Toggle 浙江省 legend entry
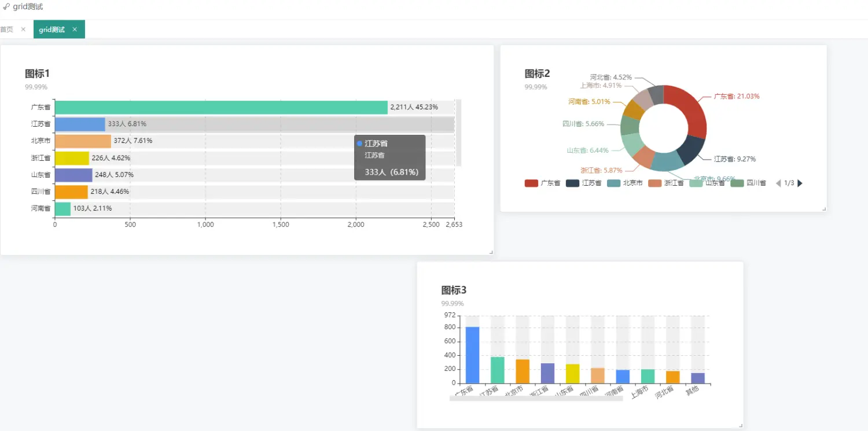 [x=666, y=183]
